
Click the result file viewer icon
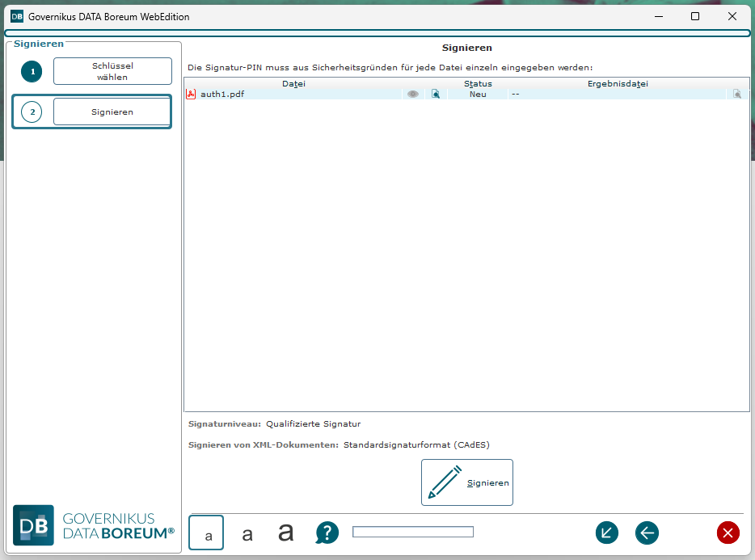737,95
